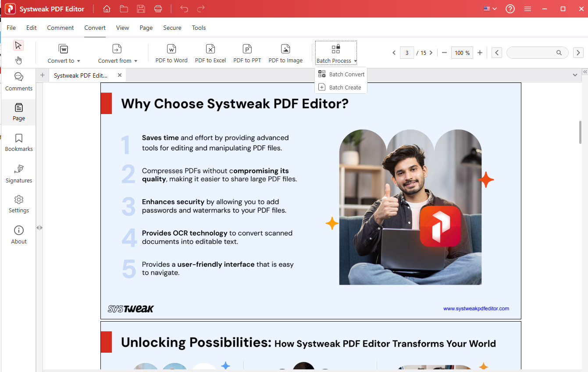Click the Print icon in the title bar
Image resolution: width=588 pixels, height=372 pixels.
tap(158, 8)
